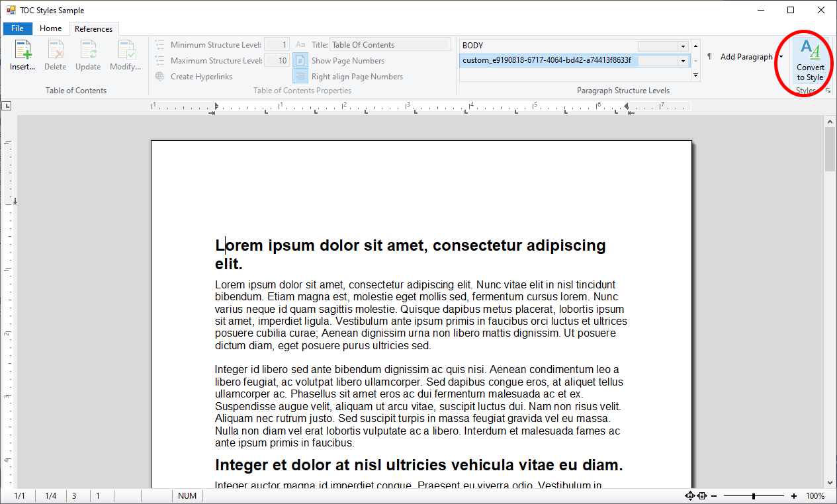Click the ruler tab-type selector box
837x504 pixels.
tap(7, 106)
